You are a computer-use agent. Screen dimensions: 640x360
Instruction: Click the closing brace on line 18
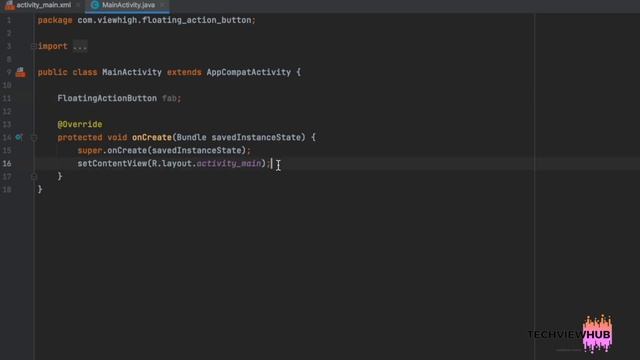(40, 189)
